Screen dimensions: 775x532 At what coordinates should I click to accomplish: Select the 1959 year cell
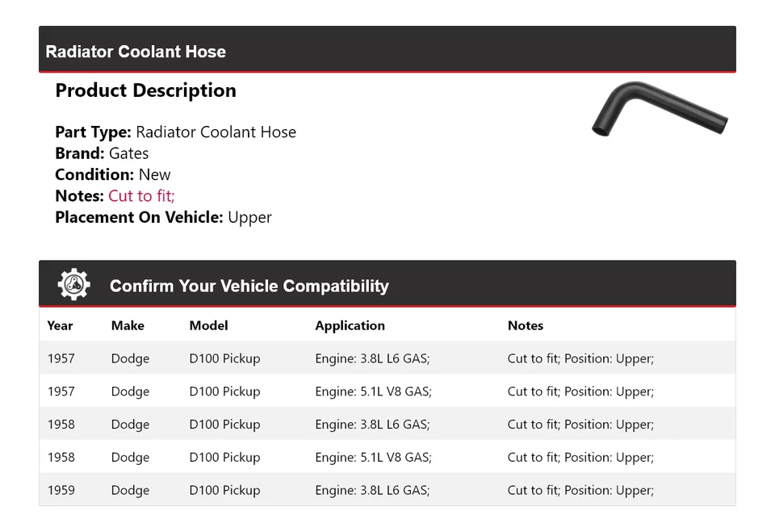[61, 490]
